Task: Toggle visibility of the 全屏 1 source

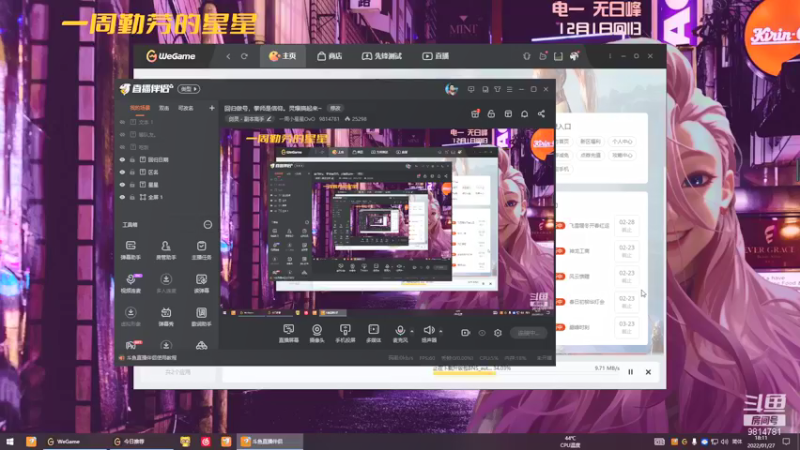Action: coord(122,197)
